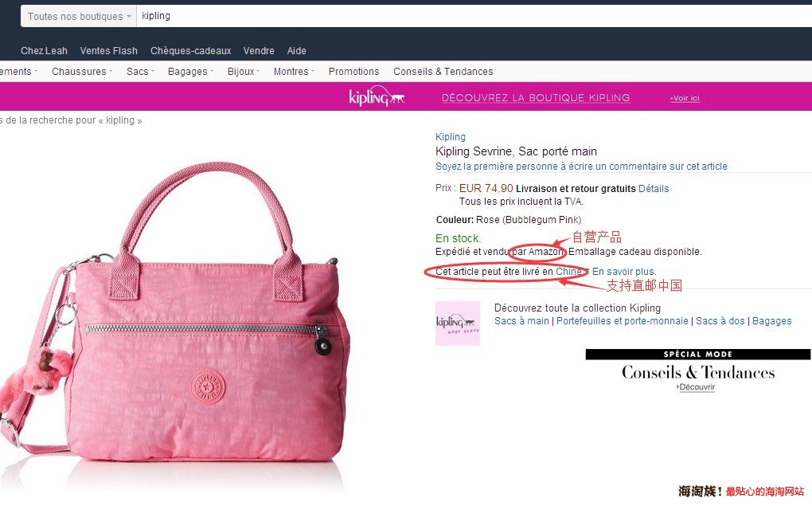
Task: Open Sacs à dos collection link
Action: (720, 321)
